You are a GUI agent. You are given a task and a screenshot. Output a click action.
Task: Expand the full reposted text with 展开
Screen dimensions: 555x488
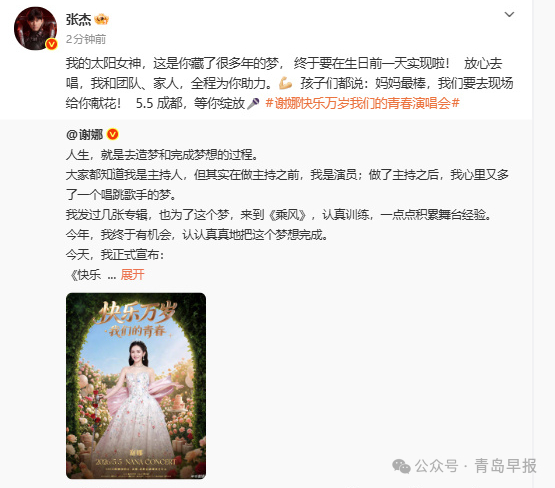(x=133, y=275)
